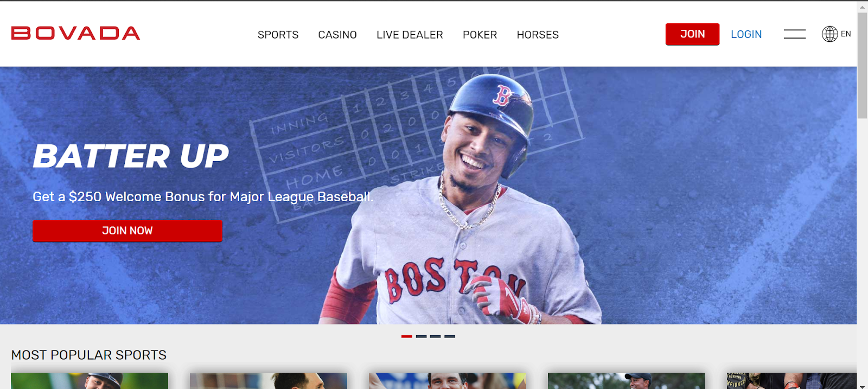The image size is (868, 389).
Task: Open the Sports section
Action: 278,35
